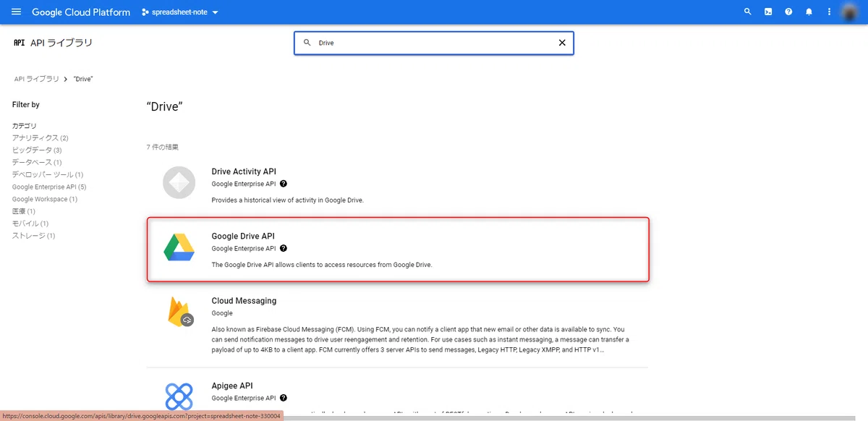Open the notifications bell icon
Screen dimensions: 868x421
pos(809,12)
